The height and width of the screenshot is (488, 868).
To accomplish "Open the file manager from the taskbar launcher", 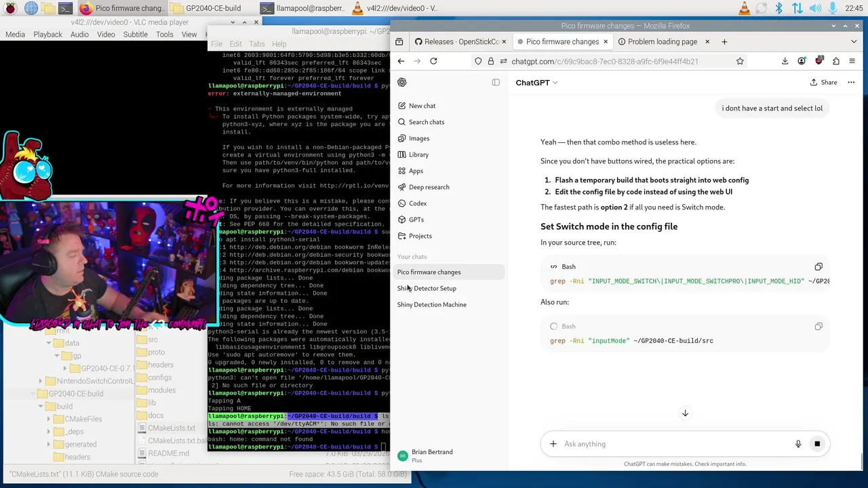I will (x=47, y=8).
